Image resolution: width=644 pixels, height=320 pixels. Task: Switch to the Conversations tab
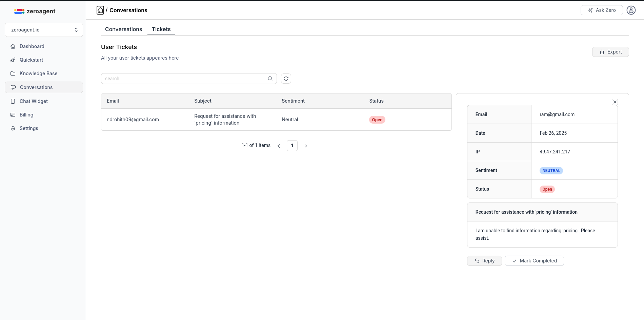[x=123, y=29]
